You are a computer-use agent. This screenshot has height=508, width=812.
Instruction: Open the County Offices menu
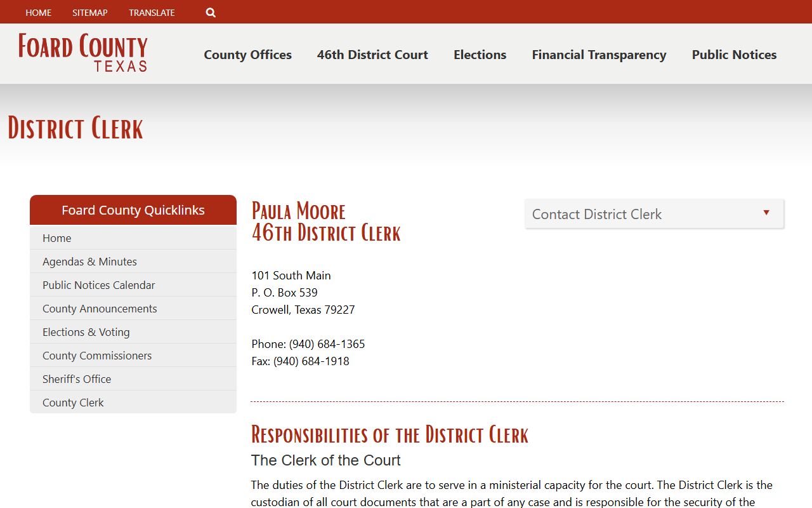click(247, 55)
